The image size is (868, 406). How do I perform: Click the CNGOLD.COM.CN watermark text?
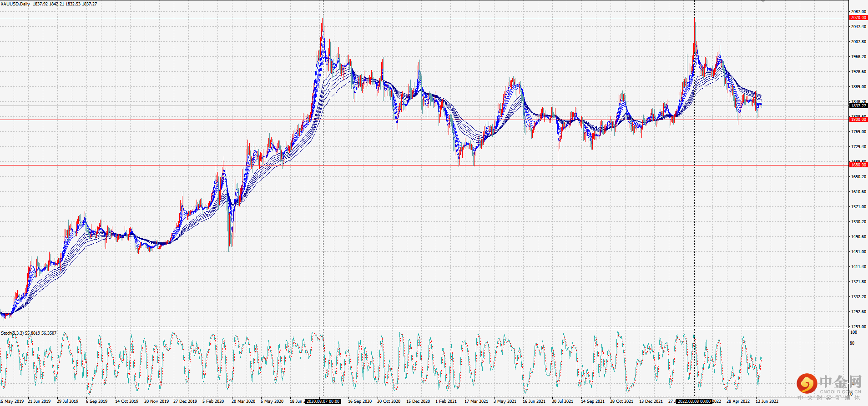pyautogui.click(x=840, y=391)
